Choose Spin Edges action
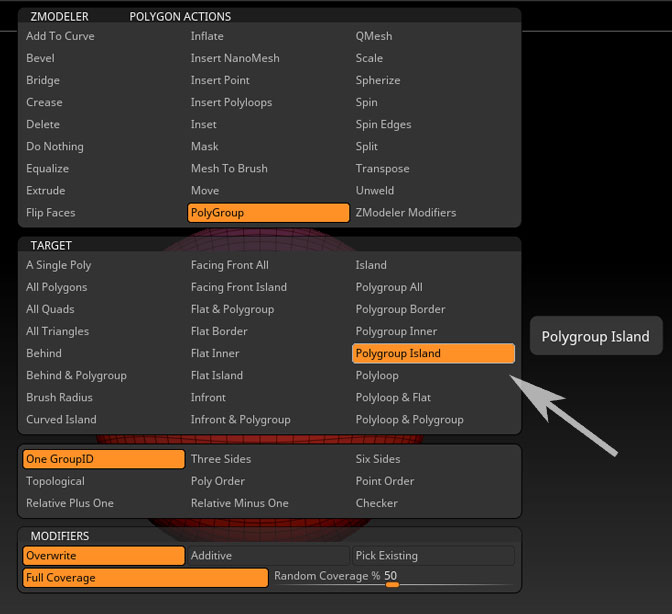This screenshot has width=672, height=614. click(383, 124)
